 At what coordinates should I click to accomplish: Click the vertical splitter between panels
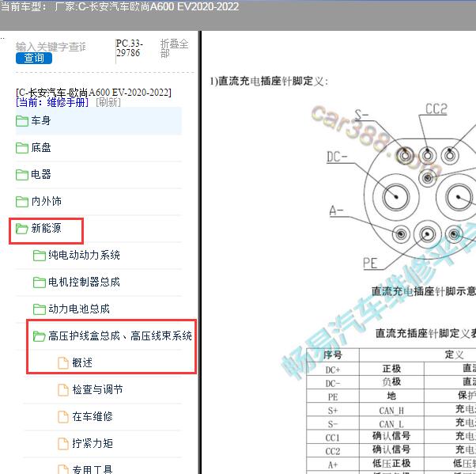[x=200, y=252]
